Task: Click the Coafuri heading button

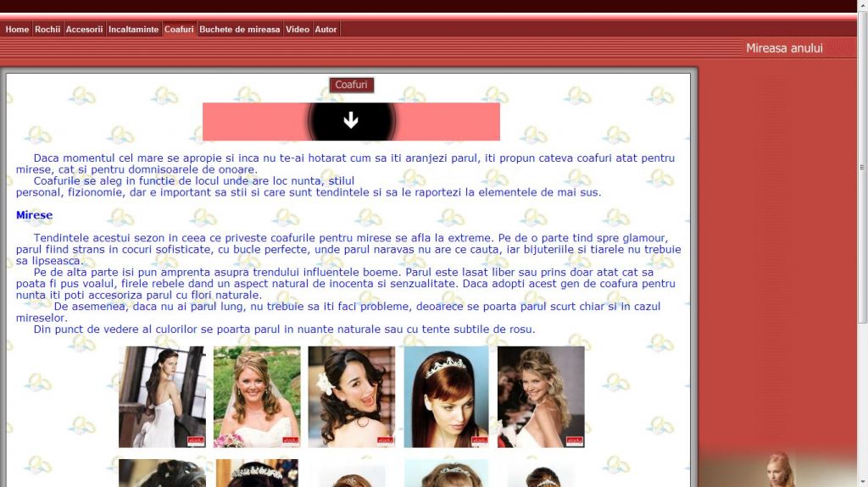Action: [x=351, y=85]
